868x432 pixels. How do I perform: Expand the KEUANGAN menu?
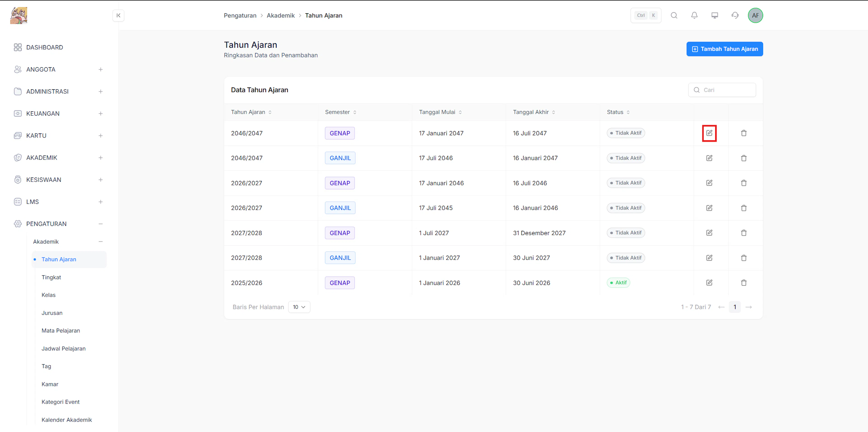click(x=100, y=114)
